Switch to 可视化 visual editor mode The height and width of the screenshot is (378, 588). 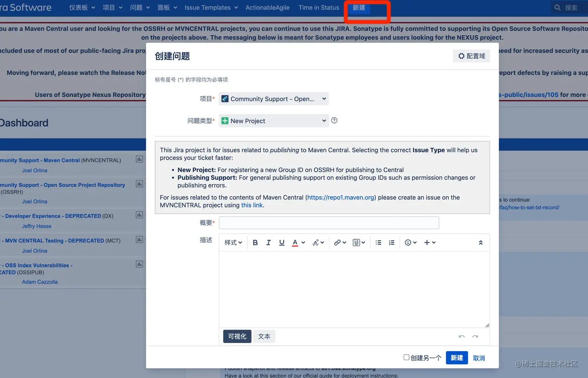tap(237, 336)
